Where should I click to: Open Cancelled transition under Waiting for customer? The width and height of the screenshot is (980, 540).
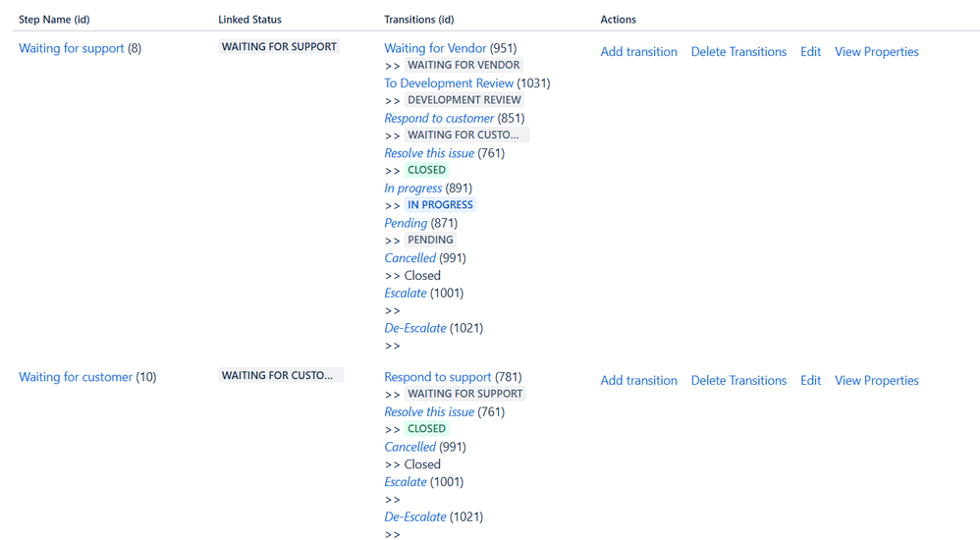[x=410, y=447]
